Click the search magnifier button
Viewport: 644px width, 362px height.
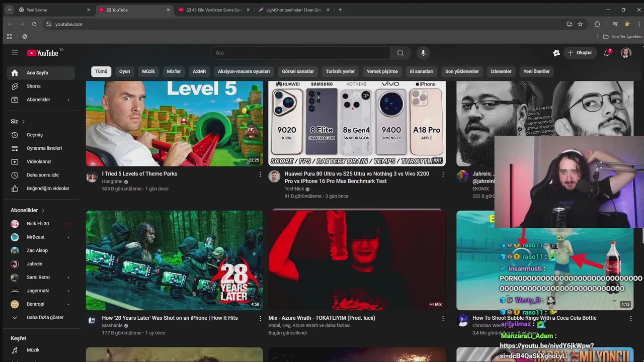click(400, 53)
